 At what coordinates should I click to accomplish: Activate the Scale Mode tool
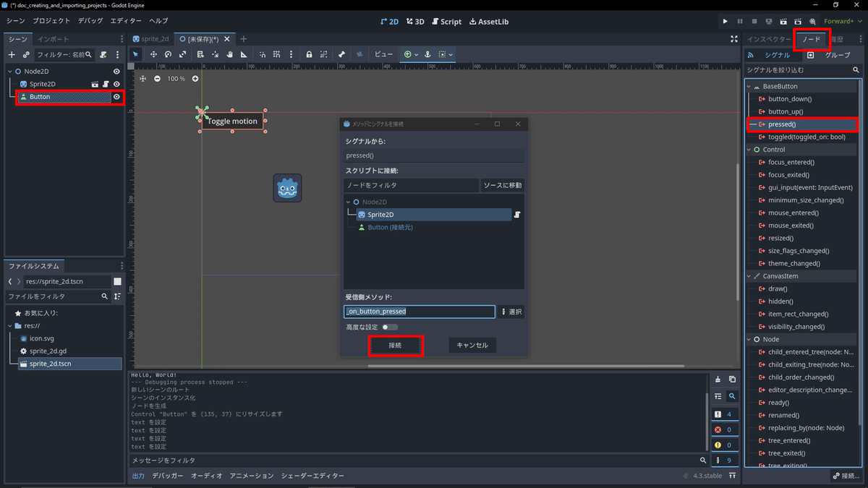click(x=182, y=54)
